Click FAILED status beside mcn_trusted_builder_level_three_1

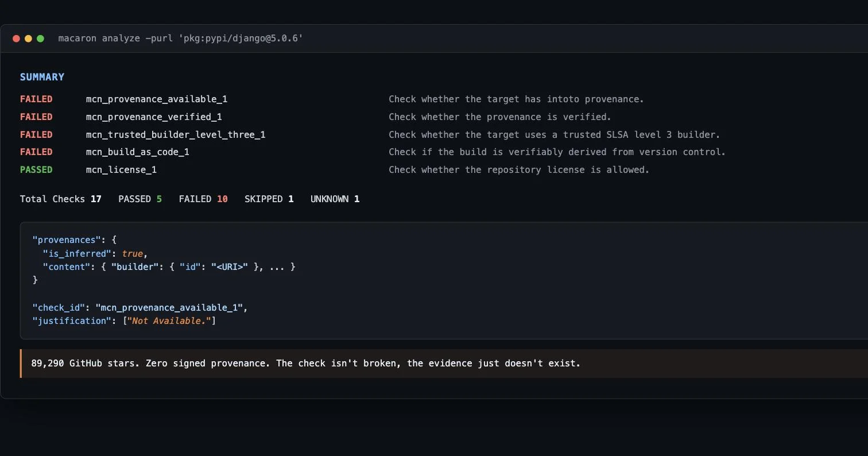[36, 135]
